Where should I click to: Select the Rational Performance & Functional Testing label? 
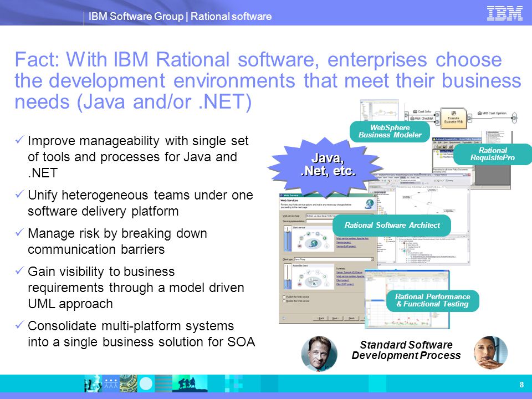point(433,300)
